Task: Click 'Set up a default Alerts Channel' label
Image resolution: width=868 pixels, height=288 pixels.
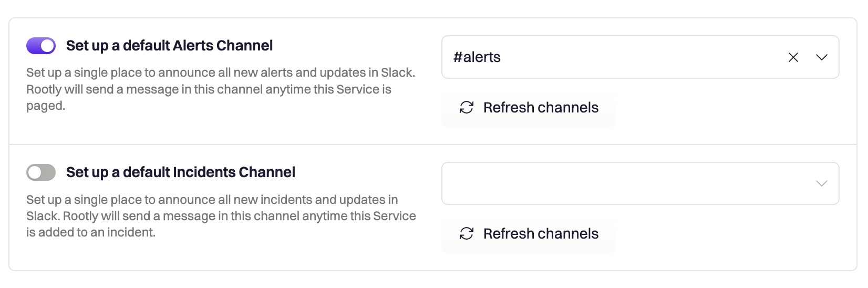Action: [169, 46]
